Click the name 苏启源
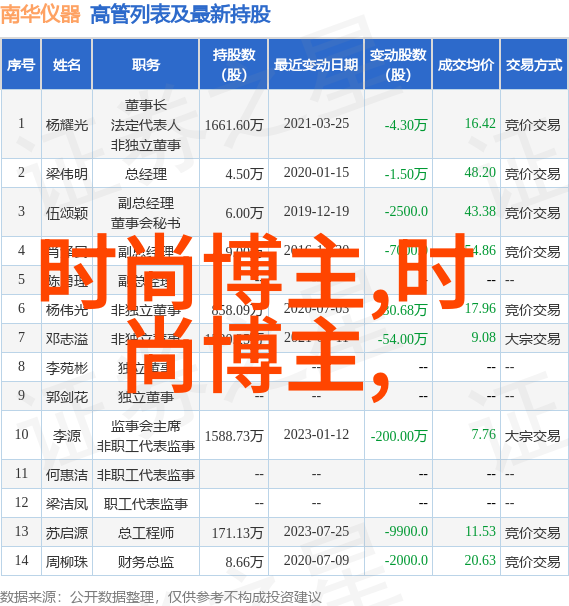Viewport: 569px width, 606px height. pos(67,533)
